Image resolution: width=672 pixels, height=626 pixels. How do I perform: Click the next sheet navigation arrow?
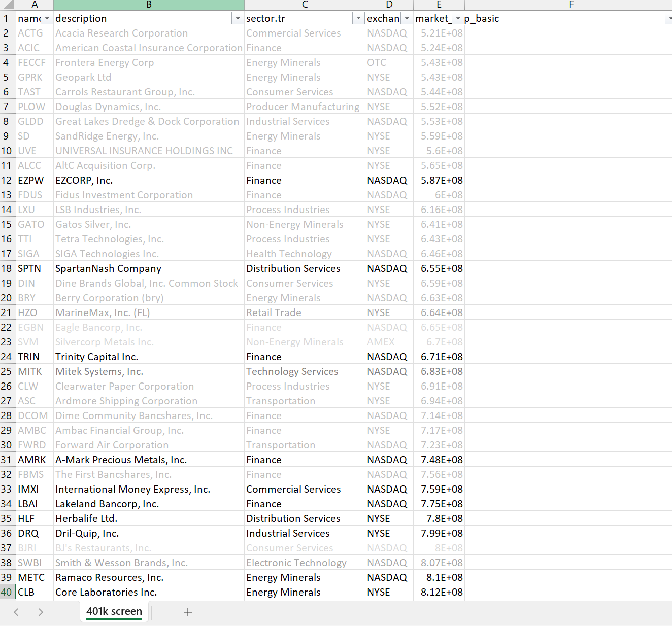point(41,612)
